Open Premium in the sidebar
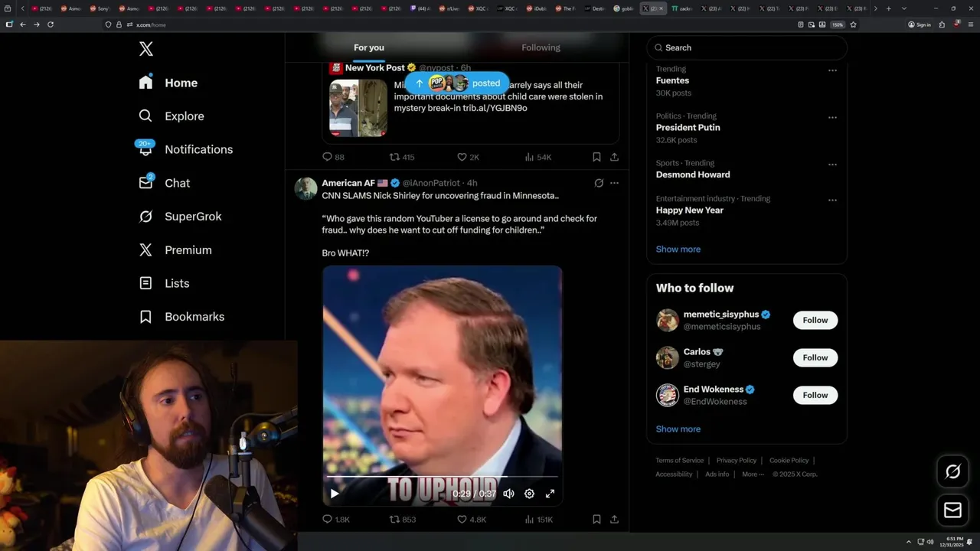 point(175,250)
